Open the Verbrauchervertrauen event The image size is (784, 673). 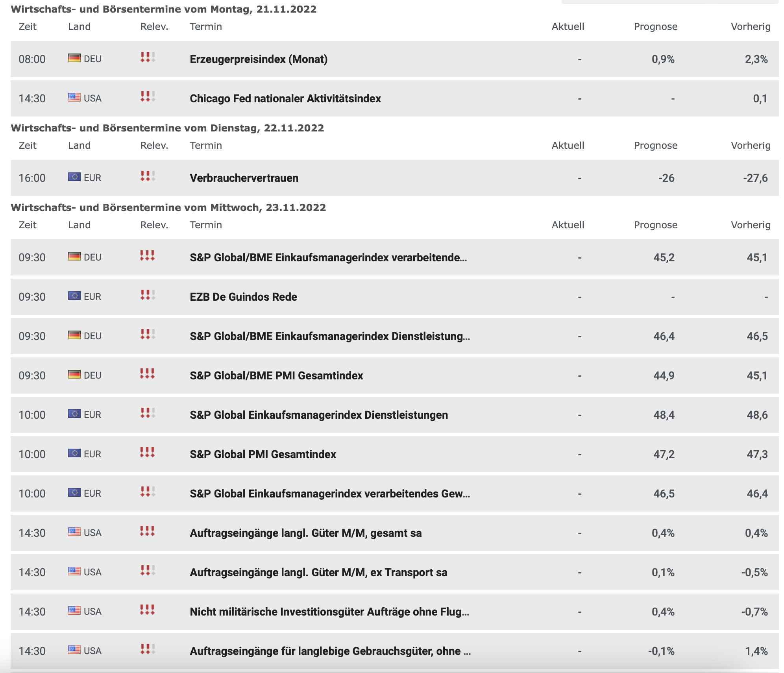coord(244,178)
